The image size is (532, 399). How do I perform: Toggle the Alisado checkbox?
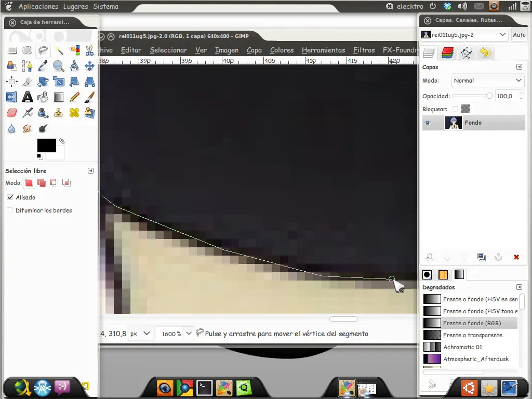tap(10, 197)
